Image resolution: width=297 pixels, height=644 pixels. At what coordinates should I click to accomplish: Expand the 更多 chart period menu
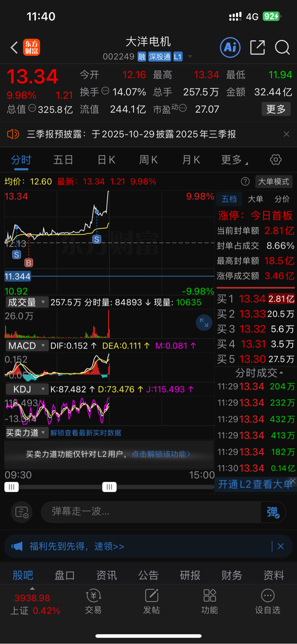tap(234, 160)
